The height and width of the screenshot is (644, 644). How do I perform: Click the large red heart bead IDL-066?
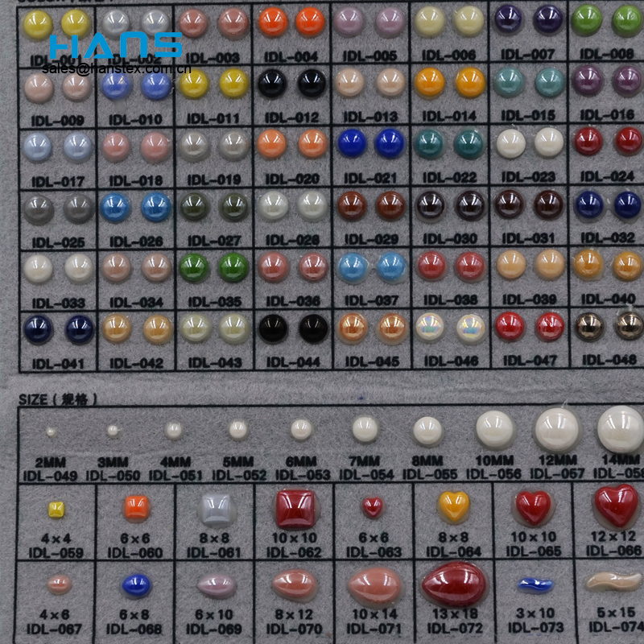pyautogui.click(x=616, y=505)
